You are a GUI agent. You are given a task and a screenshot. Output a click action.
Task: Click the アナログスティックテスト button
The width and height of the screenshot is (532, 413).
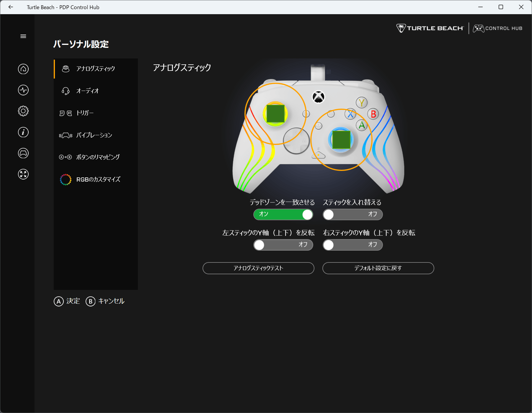(258, 268)
